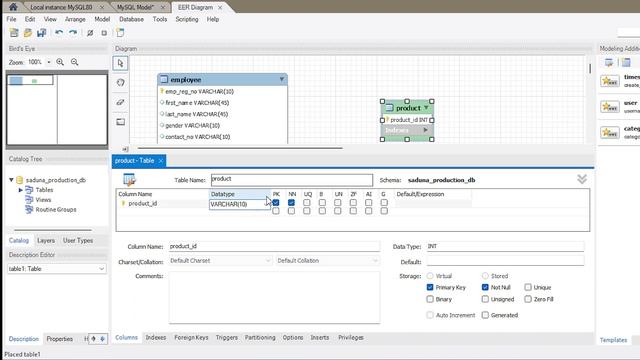Switch to the Layers tab

point(46,240)
